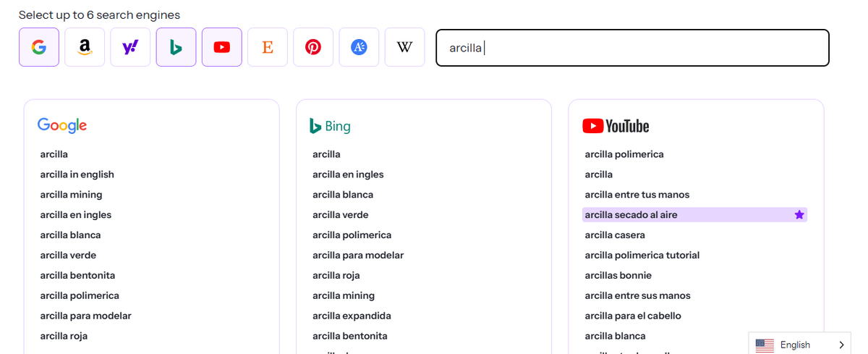Screen dimensions: 868x354
Task: Select YouTube suggestion arcilla
Action: coord(599,174)
